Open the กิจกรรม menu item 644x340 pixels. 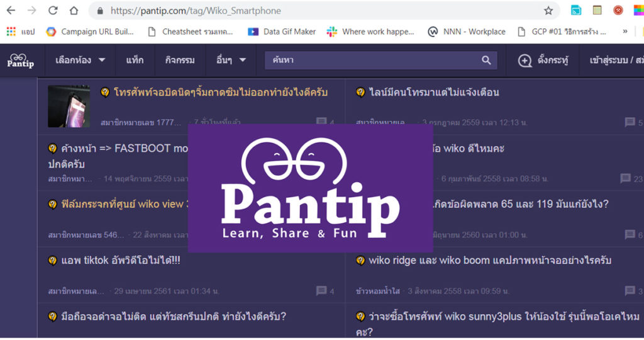click(180, 60)
